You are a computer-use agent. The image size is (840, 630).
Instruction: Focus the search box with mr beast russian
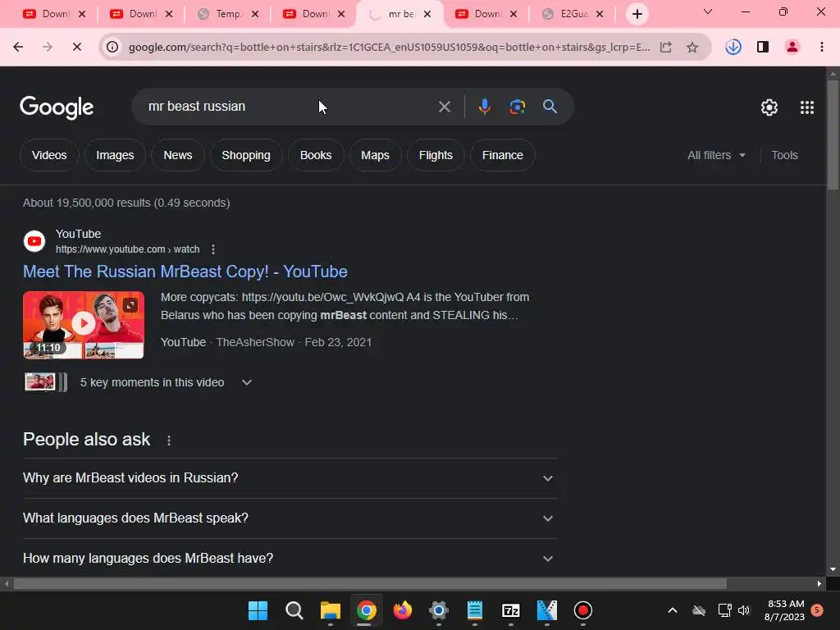tap(290, 107)
